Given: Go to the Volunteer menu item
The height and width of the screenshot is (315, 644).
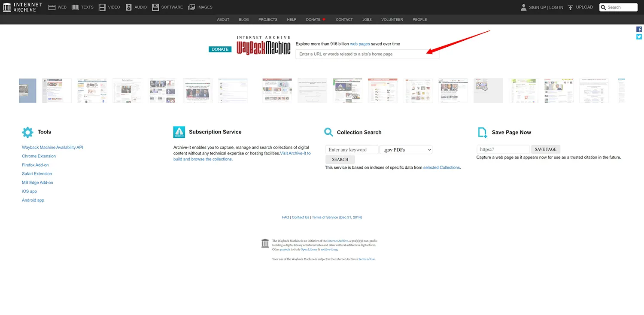Looking at the screenshot, I should click(392, 20).
